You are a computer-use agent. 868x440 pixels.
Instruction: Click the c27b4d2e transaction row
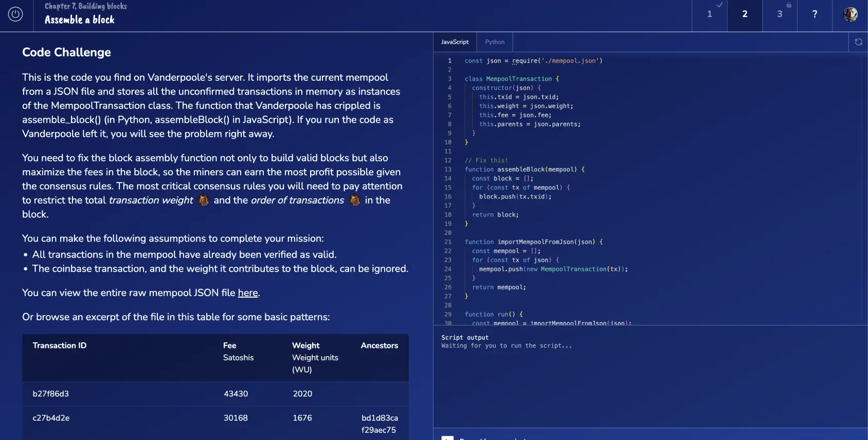[51, 418]
